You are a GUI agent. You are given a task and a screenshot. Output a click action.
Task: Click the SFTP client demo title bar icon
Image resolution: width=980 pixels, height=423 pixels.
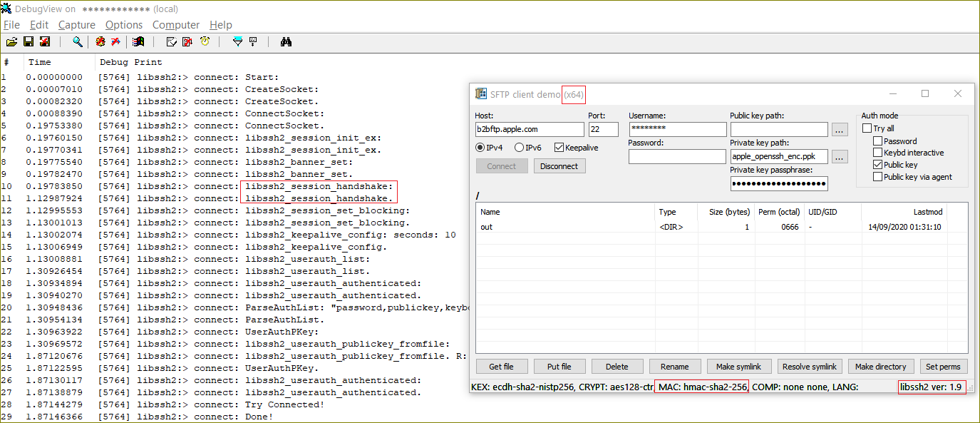(481, 94)
